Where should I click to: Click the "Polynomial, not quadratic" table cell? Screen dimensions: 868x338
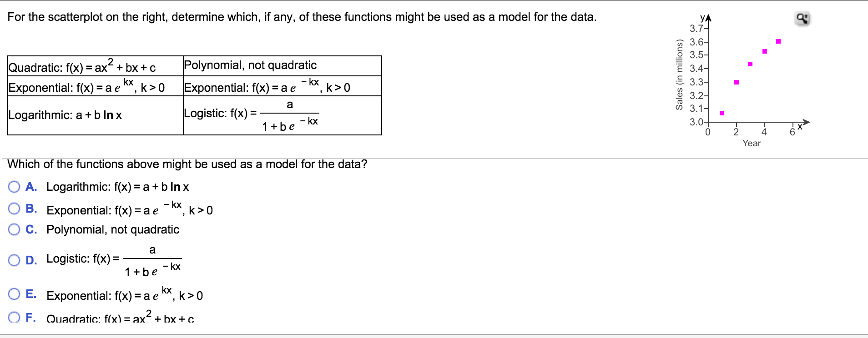(x=282, y=65)
